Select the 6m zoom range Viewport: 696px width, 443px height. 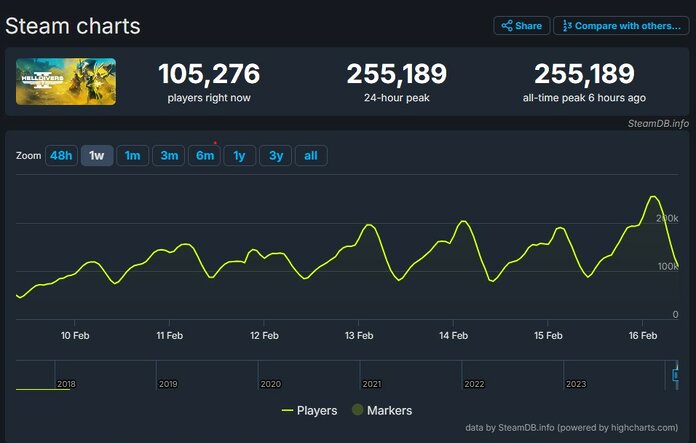204,156
